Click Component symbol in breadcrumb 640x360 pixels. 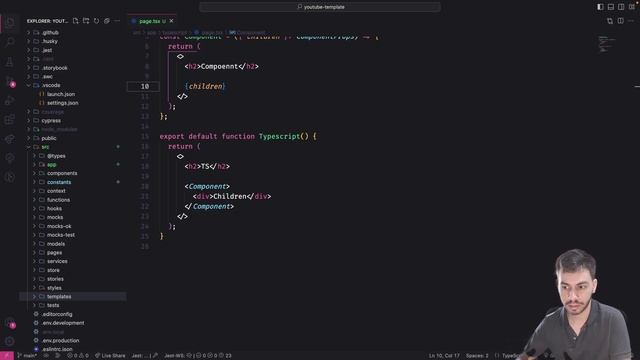coord(247,32)
